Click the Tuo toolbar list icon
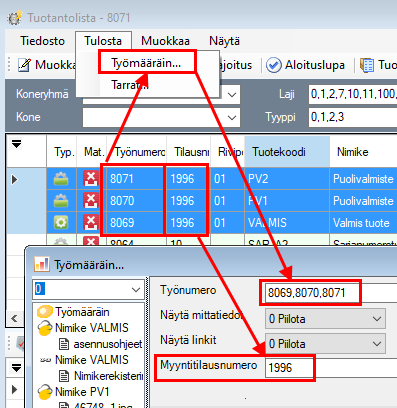The height and width of the screenshot is (408, 397). (x=367, y=65)
